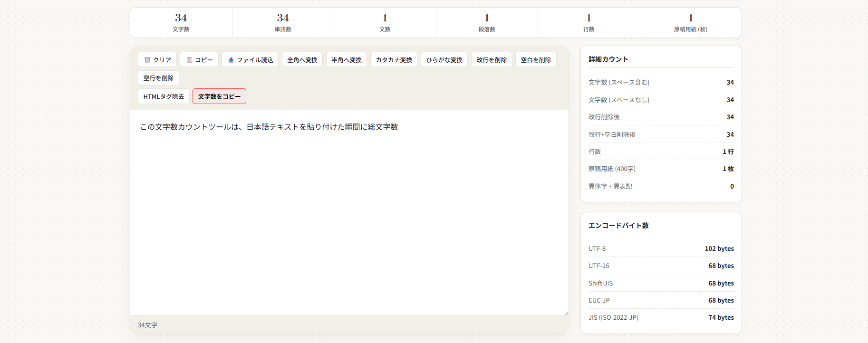Convert text with 半角へ変換 button
This screenshot has height=343, width=868.
[x=347, y=60]
